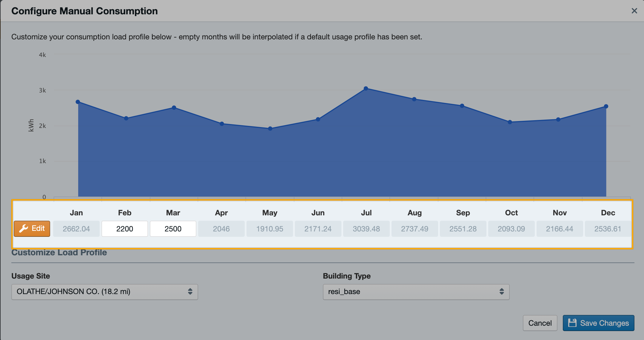Click the Save Changes floppy disk button
The height and width of the screenshot is (340, 644).
point(598,323)
